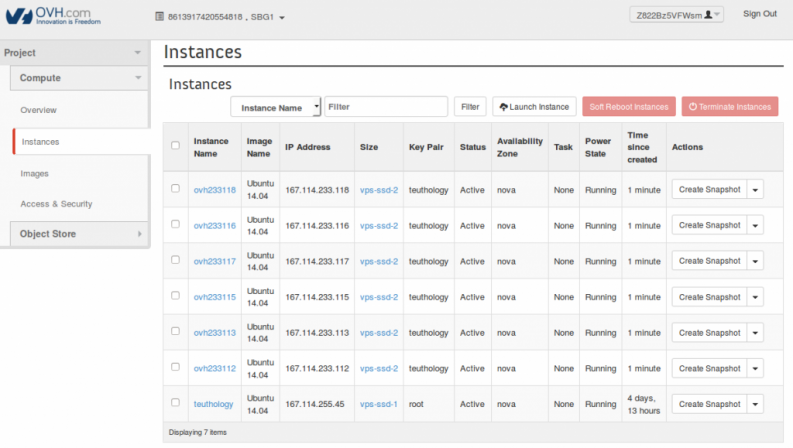793x448 pixels.
Task: Toggle the select-all instances checkbox
Action: pyautogui.click(x=176, y=146)
